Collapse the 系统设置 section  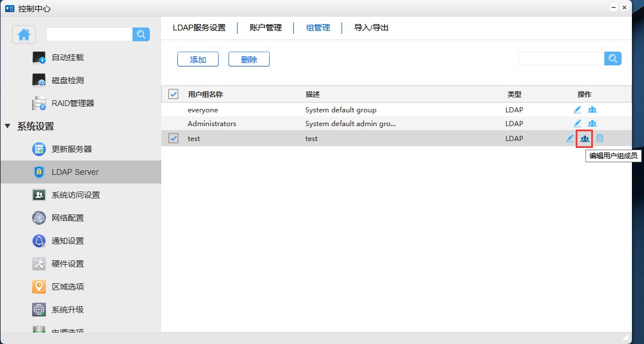tap(8, 126)
